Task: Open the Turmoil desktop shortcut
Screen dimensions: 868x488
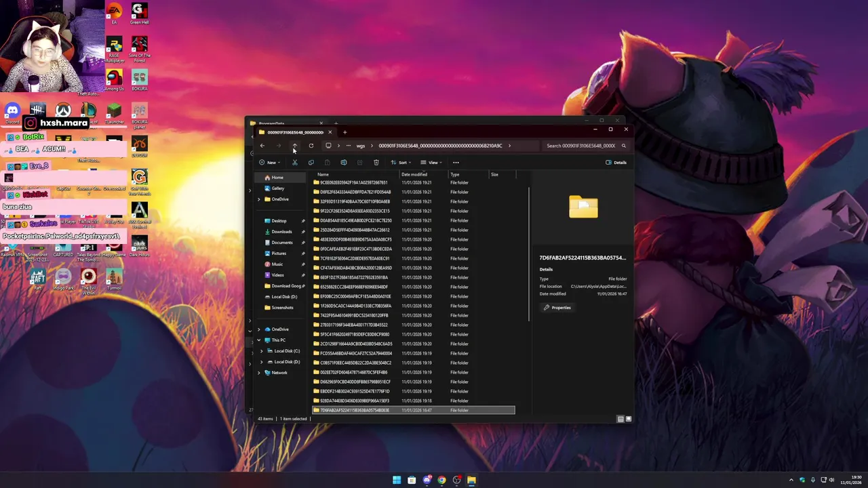Action: pyautogui.click(x=114, y=279)
